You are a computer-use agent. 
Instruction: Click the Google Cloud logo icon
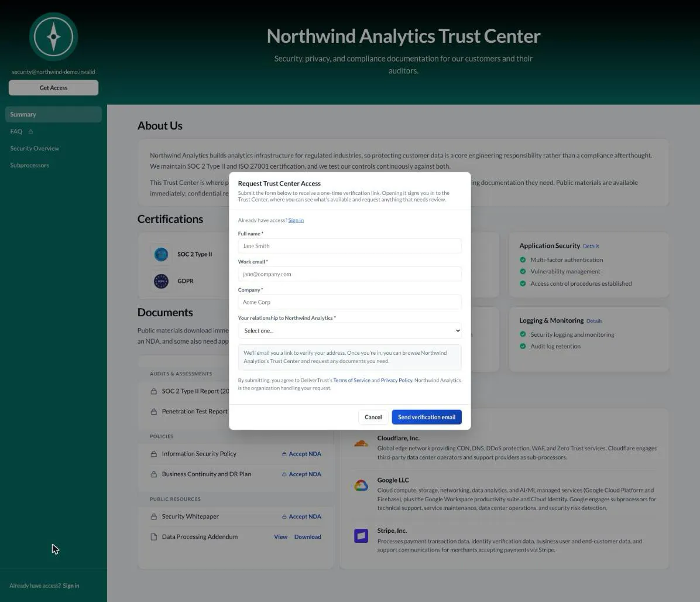point(361,485)
